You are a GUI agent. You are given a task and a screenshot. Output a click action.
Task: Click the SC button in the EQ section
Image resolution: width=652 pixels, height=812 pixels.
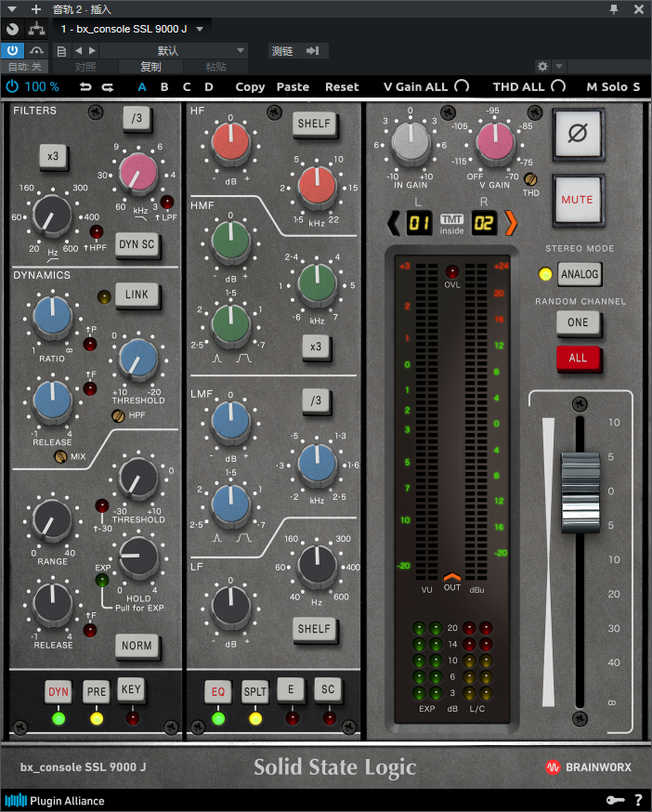tap(328, 689)
